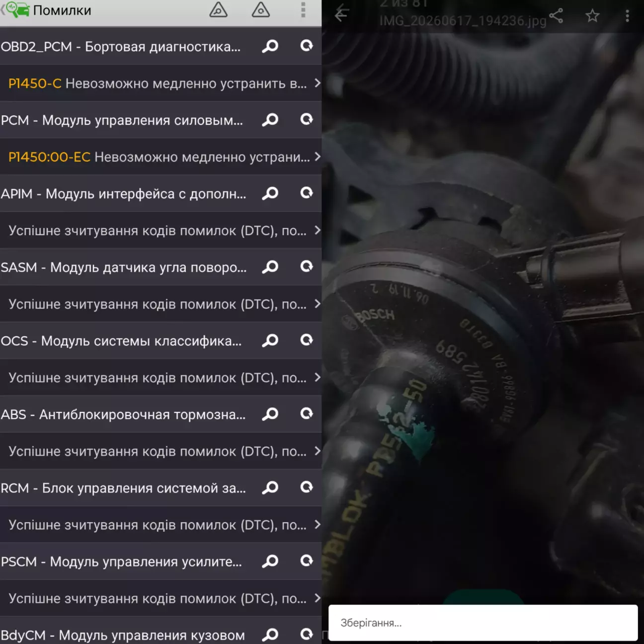
Task: Mark the photo as favorite with star
Action: tap(592, 16)
